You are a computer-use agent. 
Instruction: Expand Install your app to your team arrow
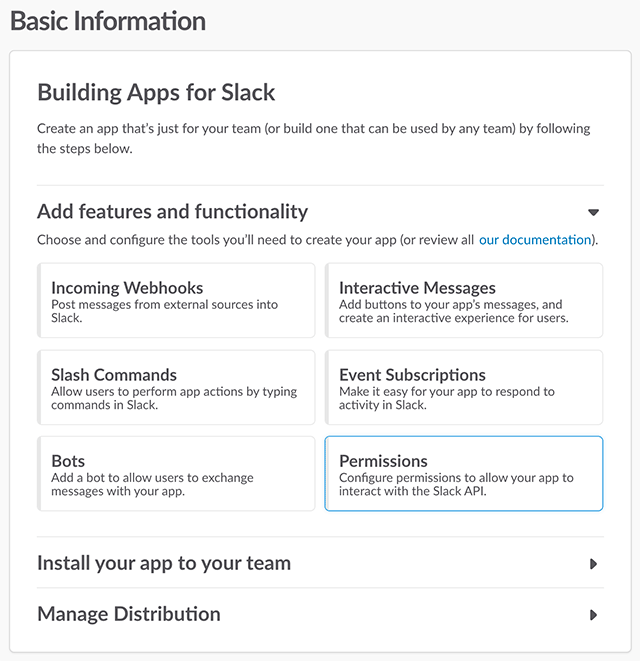point(593,564)
